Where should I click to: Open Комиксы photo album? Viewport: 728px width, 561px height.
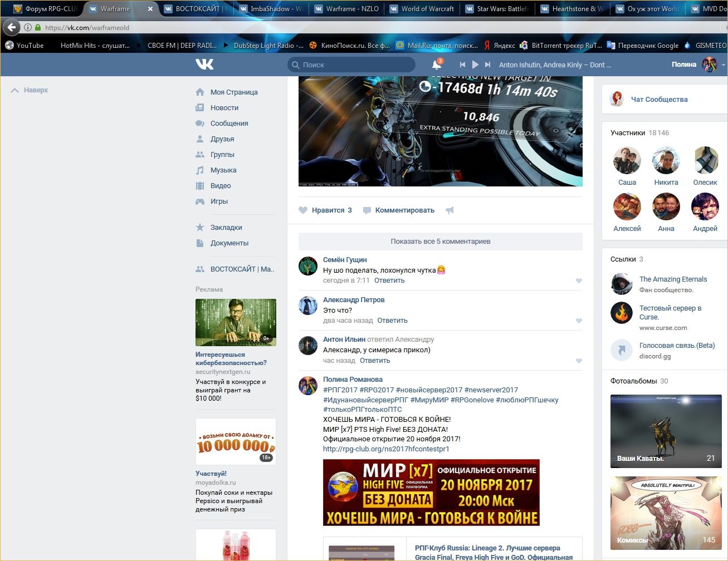click(x=666, y=513)
